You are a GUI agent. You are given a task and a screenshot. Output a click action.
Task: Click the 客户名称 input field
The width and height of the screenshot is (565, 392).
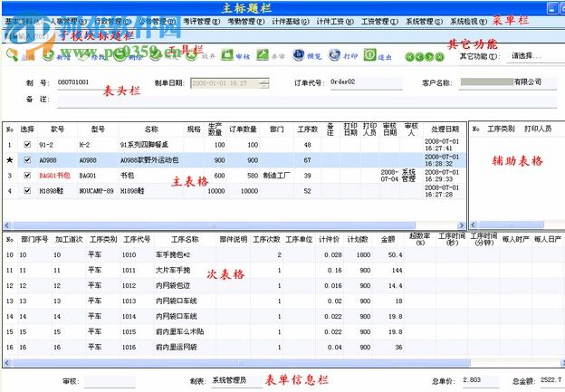point(508,82)
